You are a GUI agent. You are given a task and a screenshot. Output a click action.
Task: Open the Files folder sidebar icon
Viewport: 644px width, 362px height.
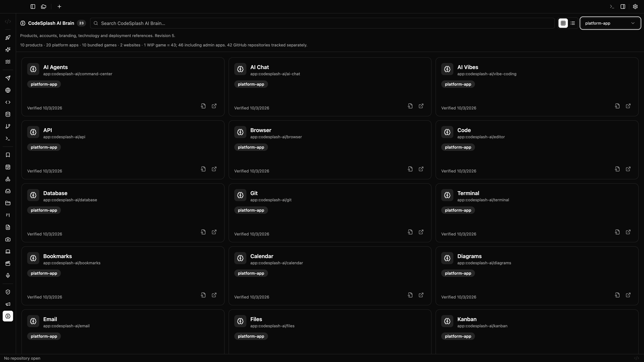point(8,203)
